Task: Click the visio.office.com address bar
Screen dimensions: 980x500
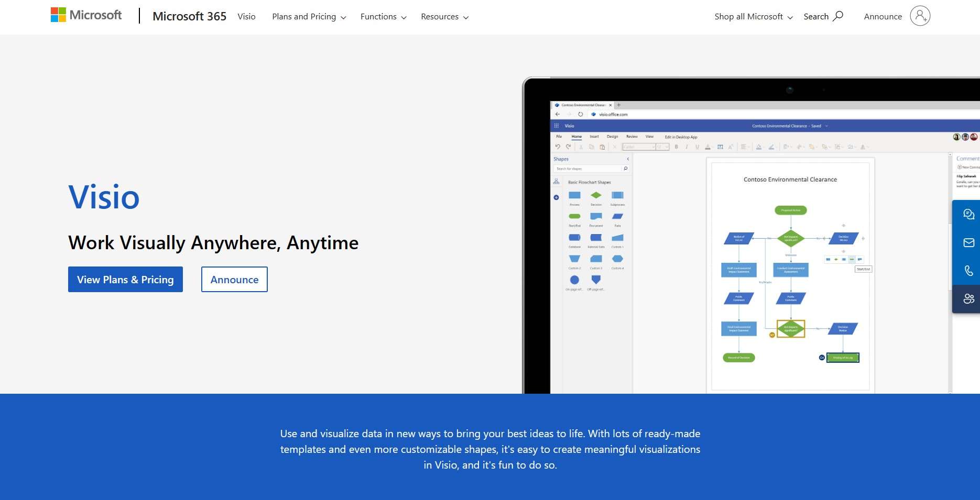Action: pos(613,114)
